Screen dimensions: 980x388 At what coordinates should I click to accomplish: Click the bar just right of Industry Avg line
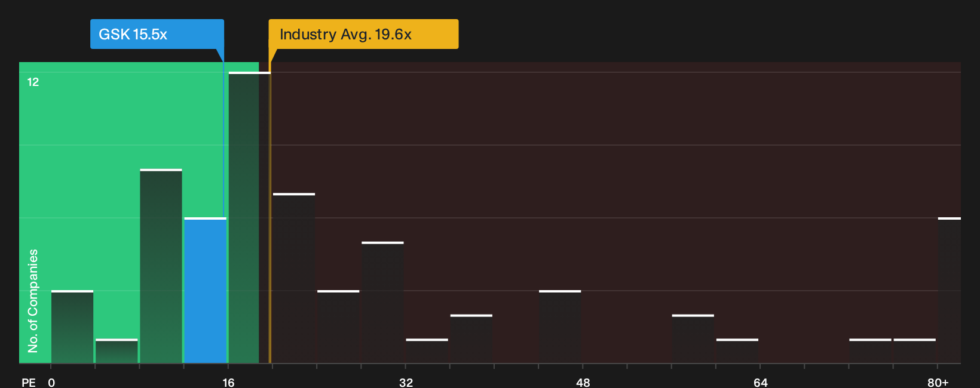tap(294, 278)
